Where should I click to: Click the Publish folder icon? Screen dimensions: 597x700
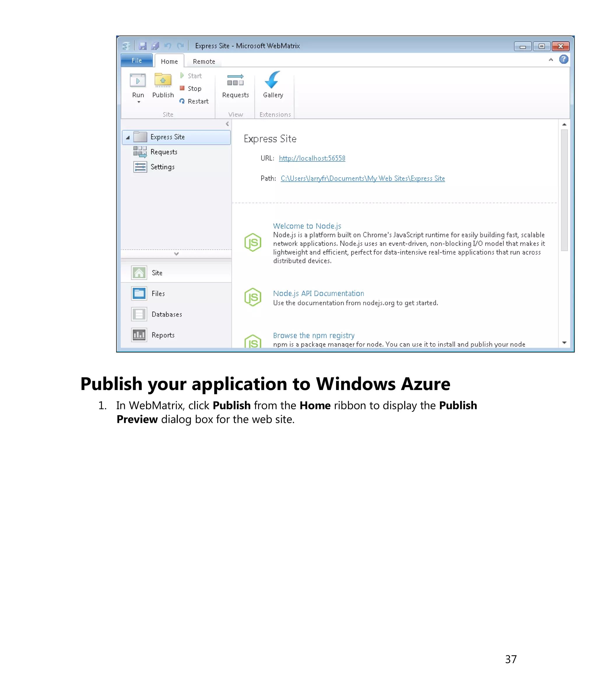point(163,80)
